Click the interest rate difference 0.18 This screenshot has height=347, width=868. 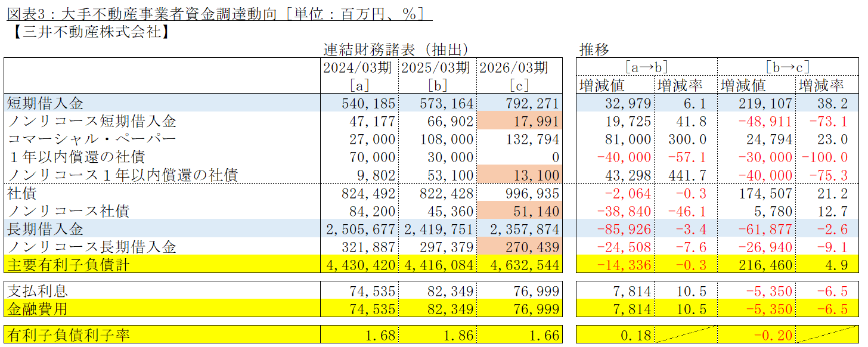pyautogui.click(x=637, y=335)
